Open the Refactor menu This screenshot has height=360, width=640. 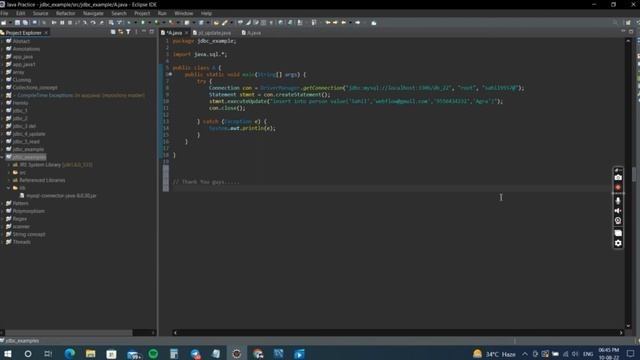(65, 13)
